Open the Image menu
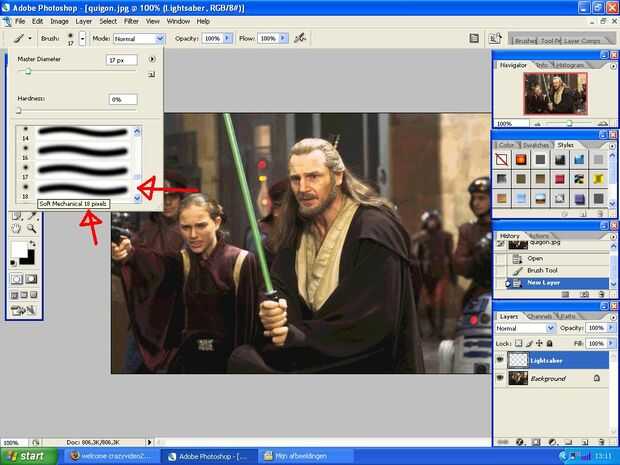Image resolution: width=620 pixels, height=465 pixels. pos(59,21)
